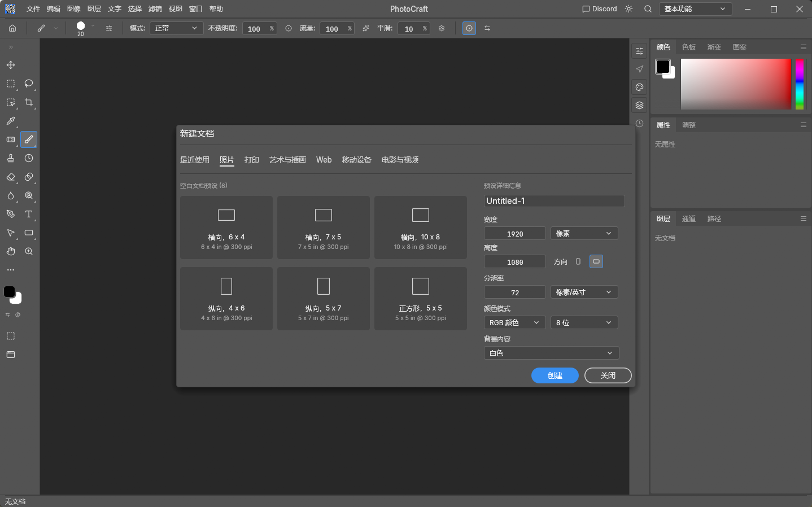Screen dimensions: 812x507
Task: Open the smoothing options gear icon
Action: (442, 28)
